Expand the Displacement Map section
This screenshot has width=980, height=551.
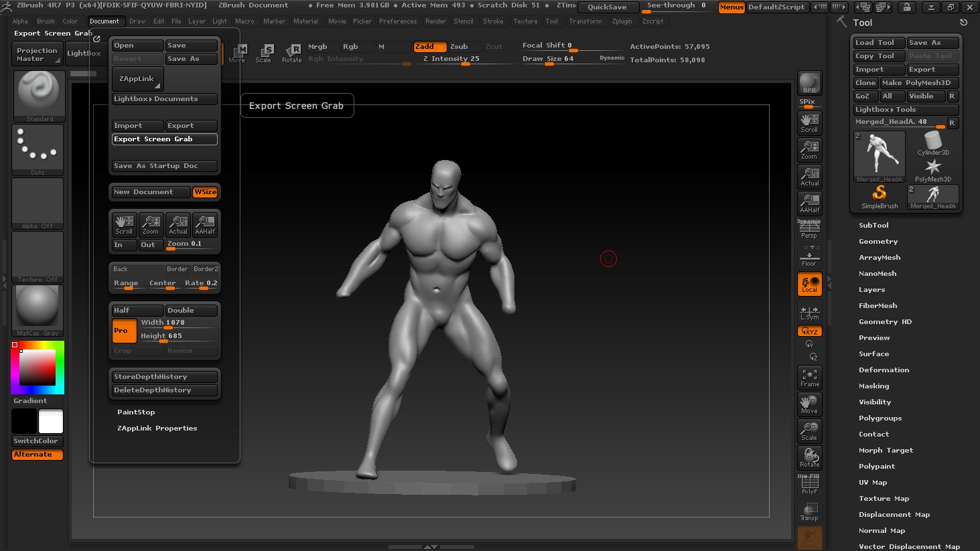click(894, 515)
